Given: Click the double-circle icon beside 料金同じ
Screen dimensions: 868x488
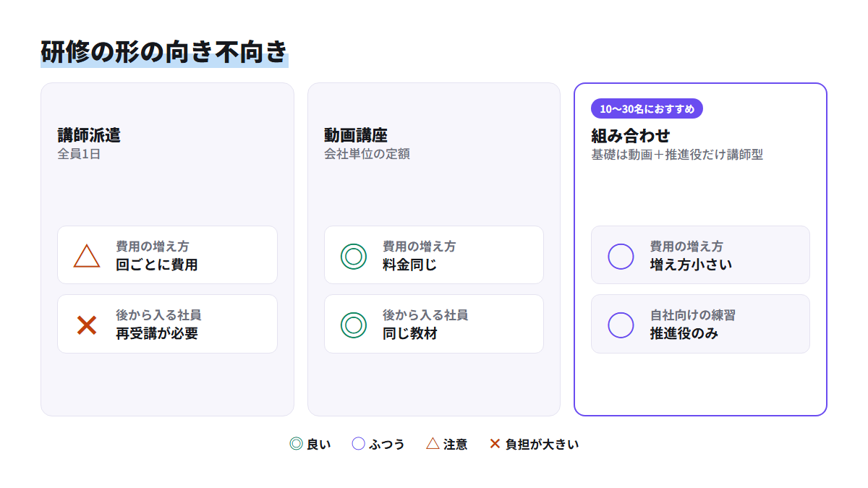Looking at the screenshot, I should (354, 256).
